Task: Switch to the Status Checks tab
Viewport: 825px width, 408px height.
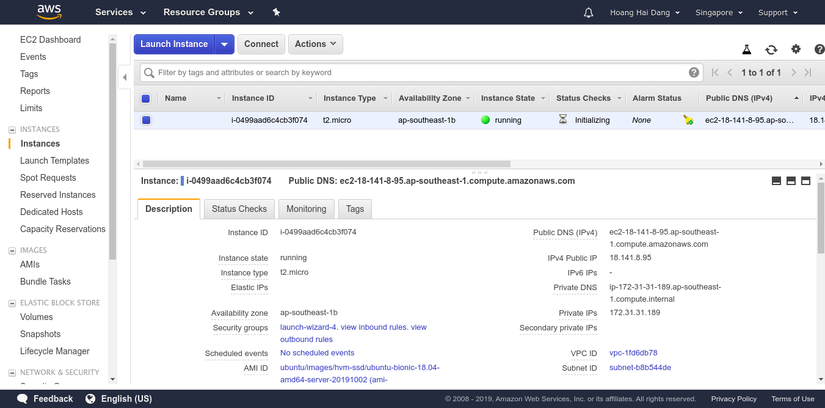Action: 239,209
